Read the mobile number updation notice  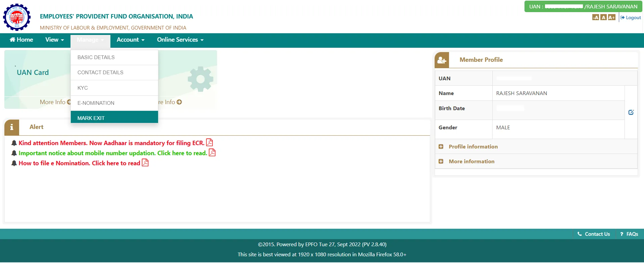click(x=113, y=153)
